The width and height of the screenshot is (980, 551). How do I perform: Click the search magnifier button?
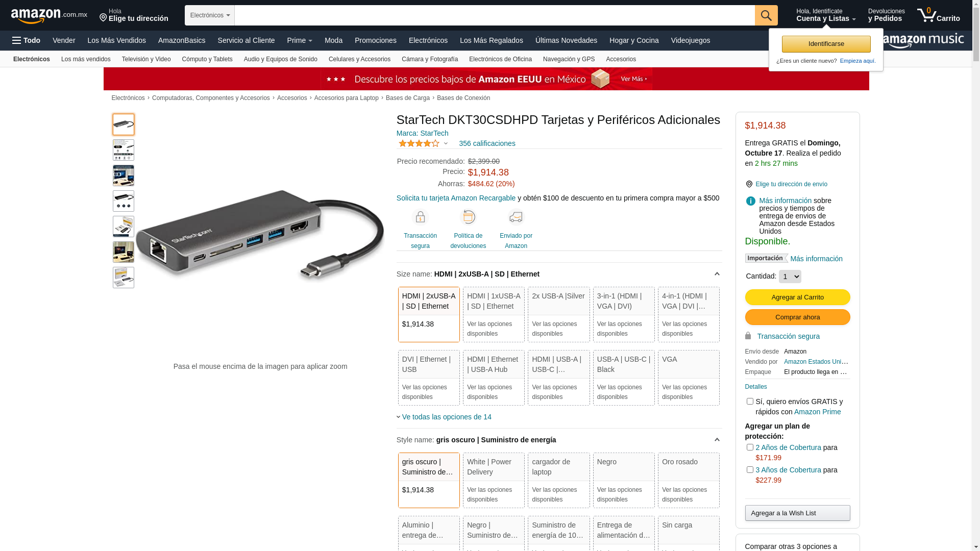[766, 15]
